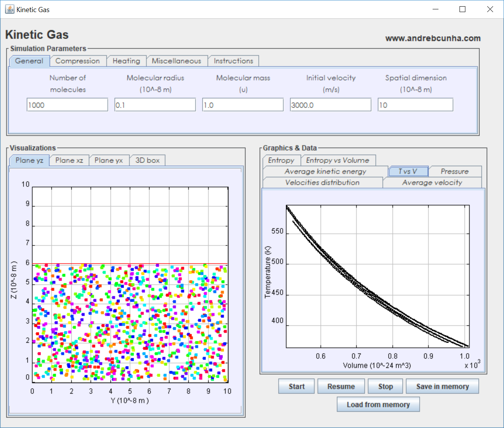Click the Temperature (K) axis label
The height and width of the screenshot is (428, 504).
point(268,272)
